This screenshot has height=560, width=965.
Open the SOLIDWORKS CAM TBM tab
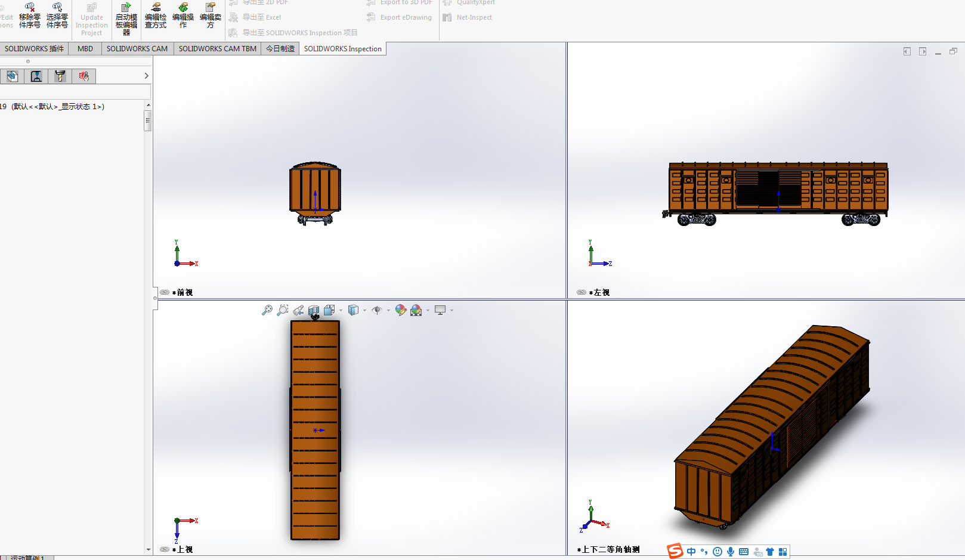(x=218, y=49)
